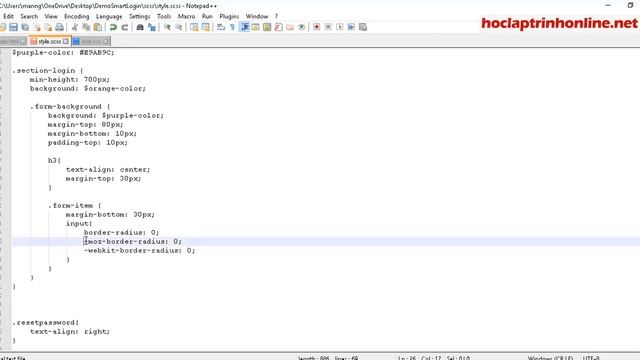Viewport: 640px width, 360px height.
Task: Click the Run Macro Multiple Times icon
Action: (x=351, y=27)
